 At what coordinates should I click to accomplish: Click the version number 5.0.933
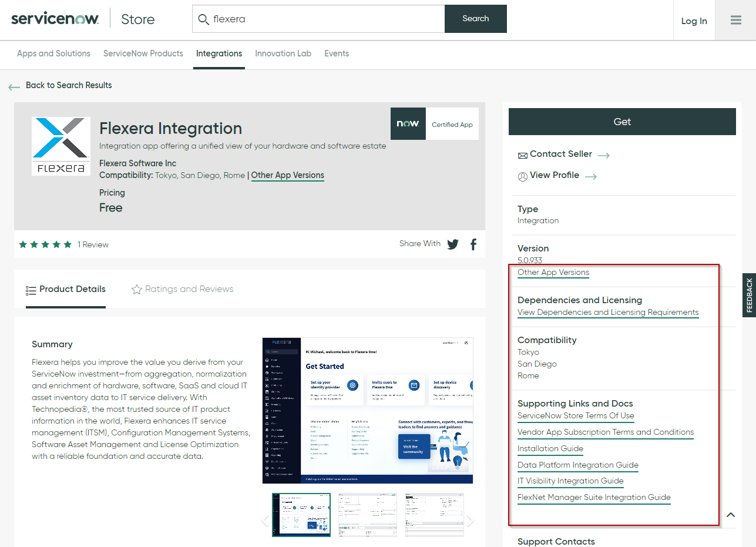(x=530, y=260)
